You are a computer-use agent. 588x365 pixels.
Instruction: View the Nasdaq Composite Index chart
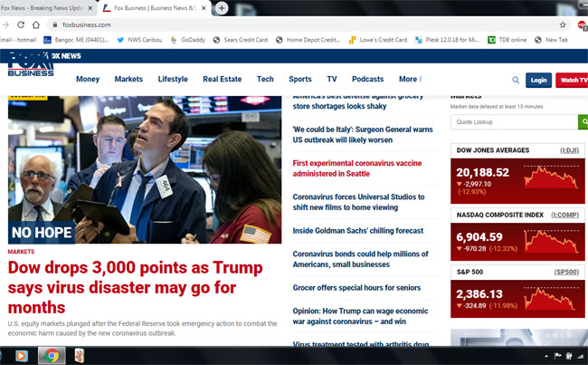pos(551,241)
